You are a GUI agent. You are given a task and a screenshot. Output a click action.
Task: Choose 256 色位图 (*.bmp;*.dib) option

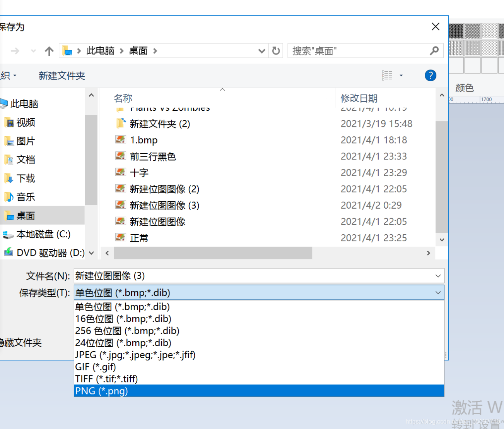click(x=259, y=331)
